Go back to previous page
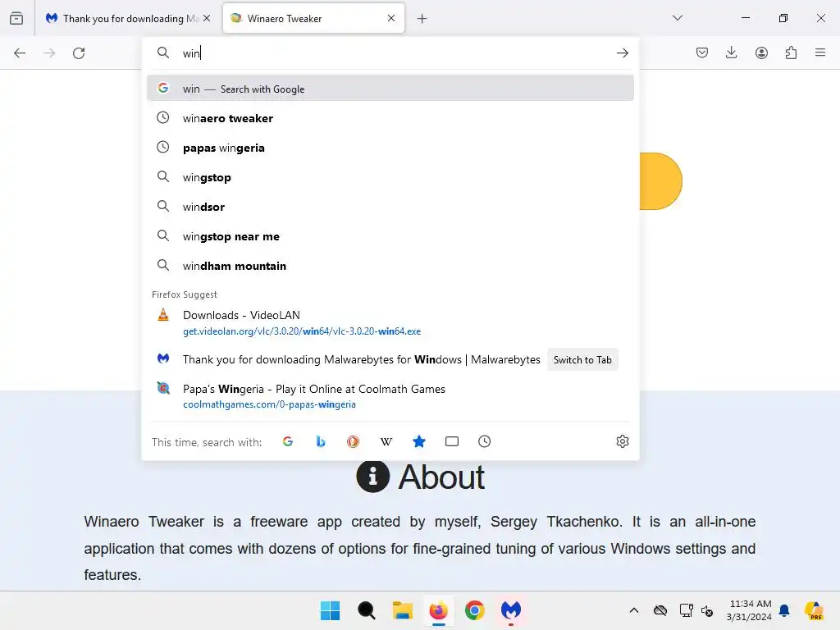Image resolution: width=840 pixels, height=630 pixels. coord(20,53)
